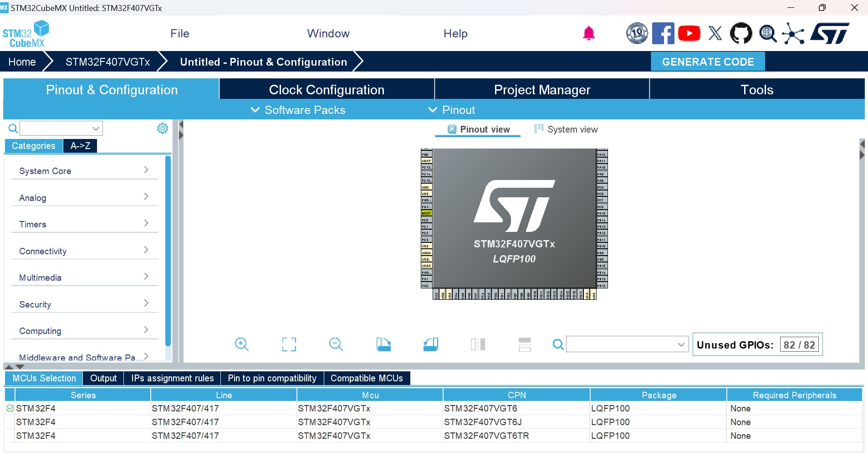
Task: Click the ST logo in top right
Action: tap(830, 33)
